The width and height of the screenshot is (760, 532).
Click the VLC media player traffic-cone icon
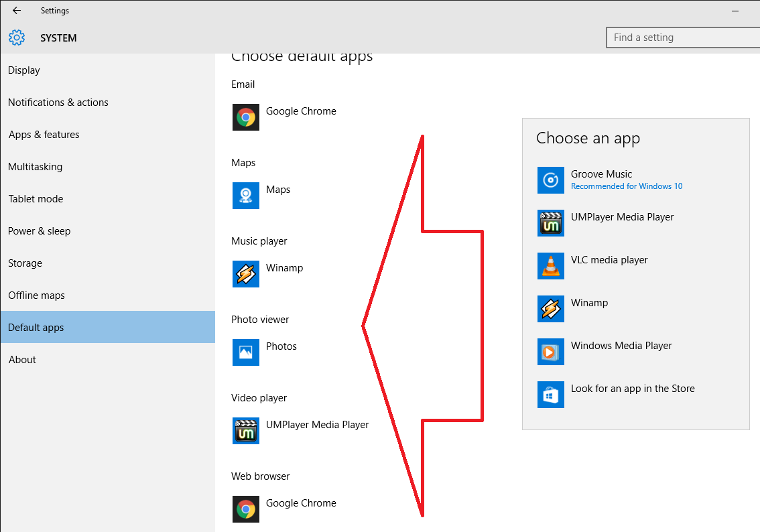click(550, 265)
